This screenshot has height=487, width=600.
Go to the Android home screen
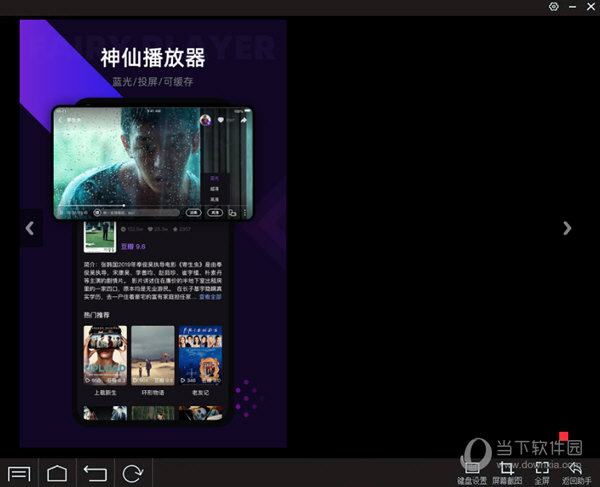pyautogui.click(x=57, y=474)
